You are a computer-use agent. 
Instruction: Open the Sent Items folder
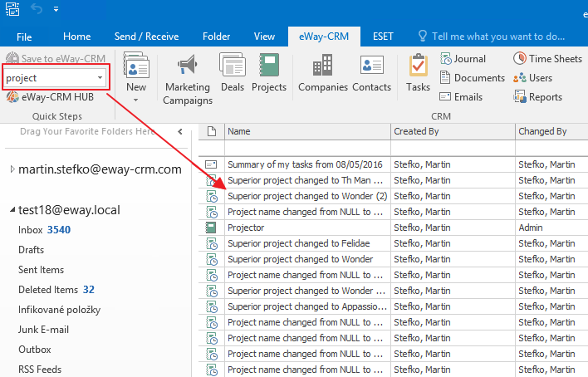click(41, 270)
